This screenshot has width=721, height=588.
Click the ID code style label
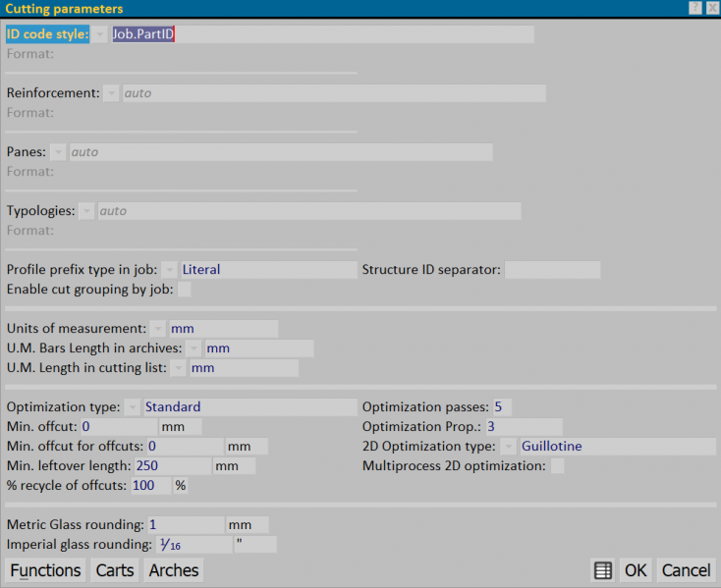pos(47,34)
